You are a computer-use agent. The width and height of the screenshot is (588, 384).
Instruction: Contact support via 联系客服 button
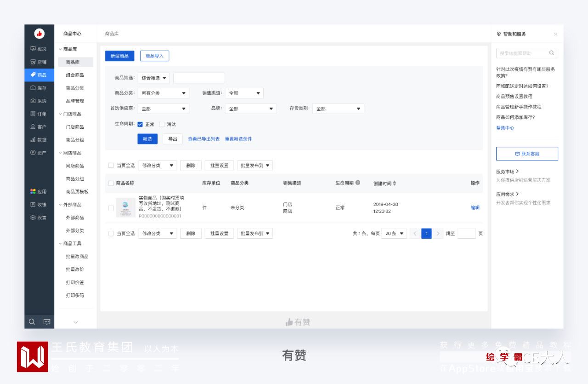point(527,154)
